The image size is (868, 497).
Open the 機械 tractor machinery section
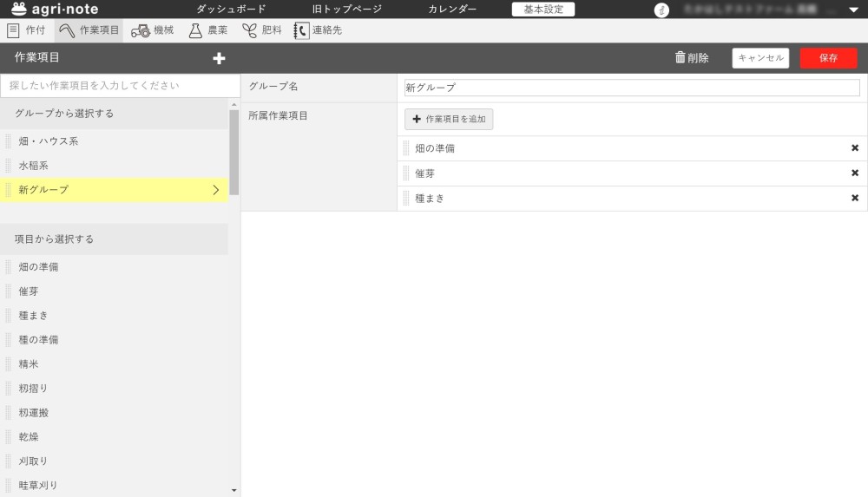pos(152,30)
